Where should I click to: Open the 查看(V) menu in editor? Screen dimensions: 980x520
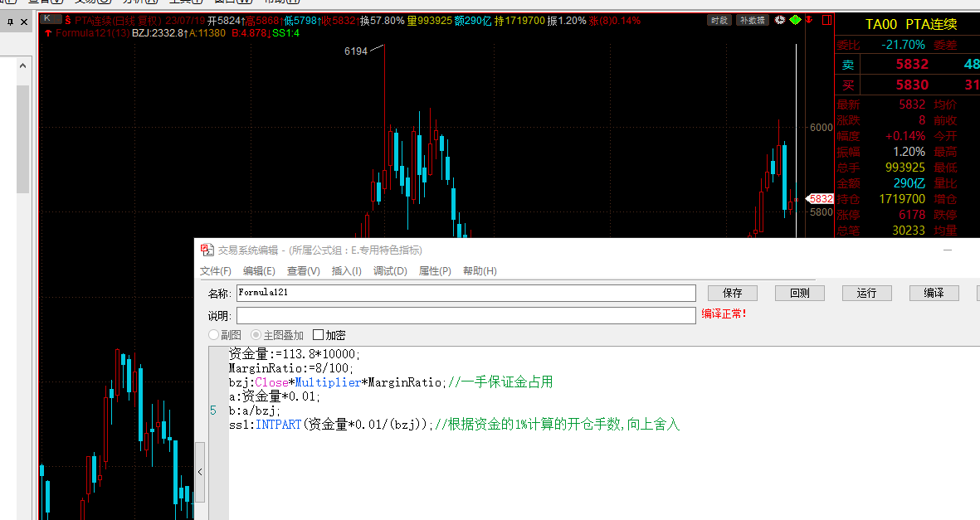[303, 270]
